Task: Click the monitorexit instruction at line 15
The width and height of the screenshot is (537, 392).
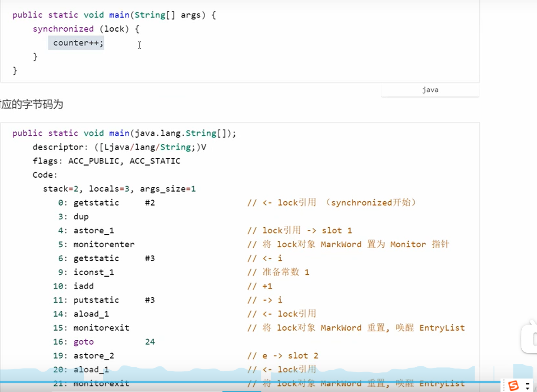Action: tap(101, 328)
